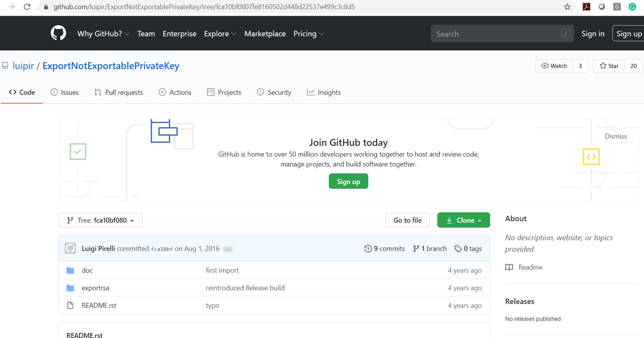
Task: Open the Releases heading link
Action: pyautogui.click(x=520, y=301)
